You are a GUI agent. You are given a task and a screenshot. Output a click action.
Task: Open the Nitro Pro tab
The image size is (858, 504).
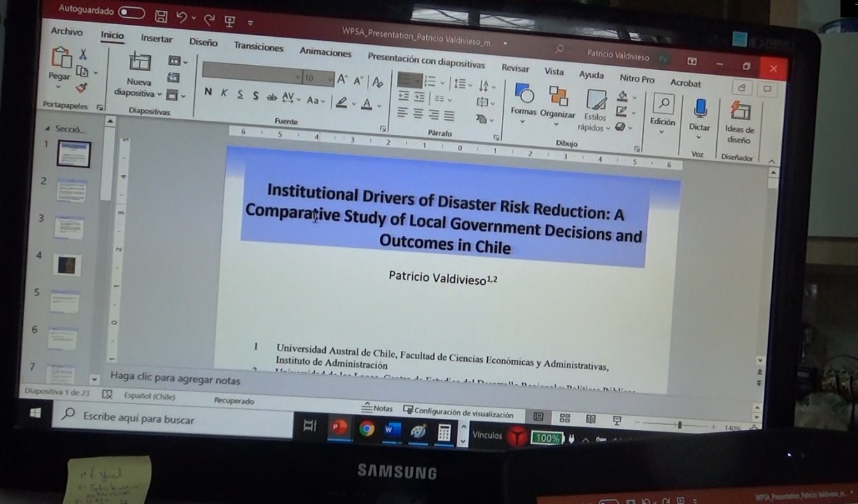coord(637,79)
